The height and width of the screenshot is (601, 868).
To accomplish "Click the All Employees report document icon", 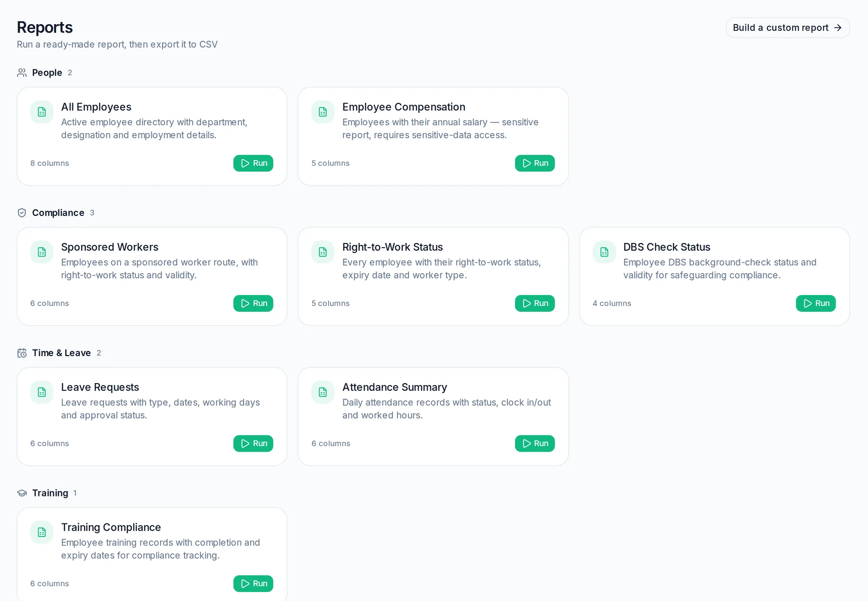I will pos(42,112).
